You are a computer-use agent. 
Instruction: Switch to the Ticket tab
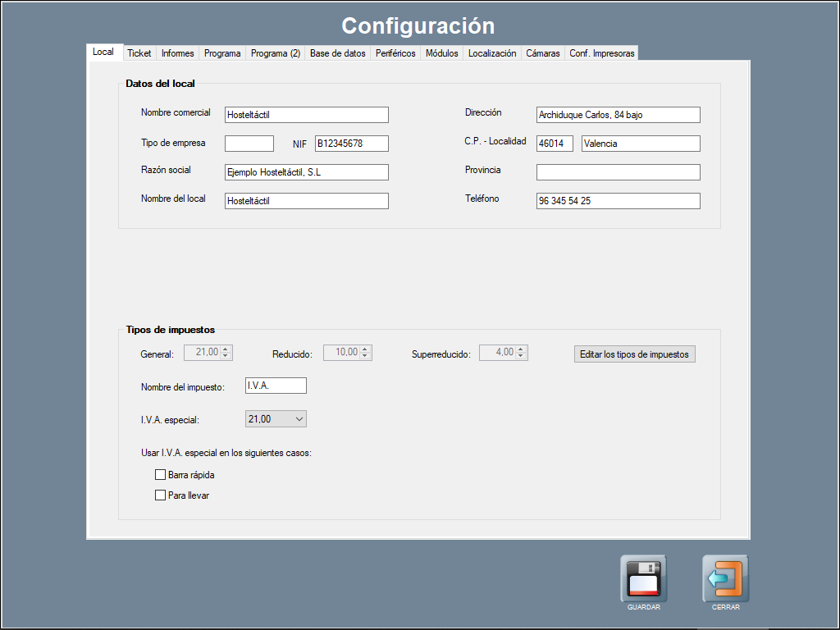(139, 53)
